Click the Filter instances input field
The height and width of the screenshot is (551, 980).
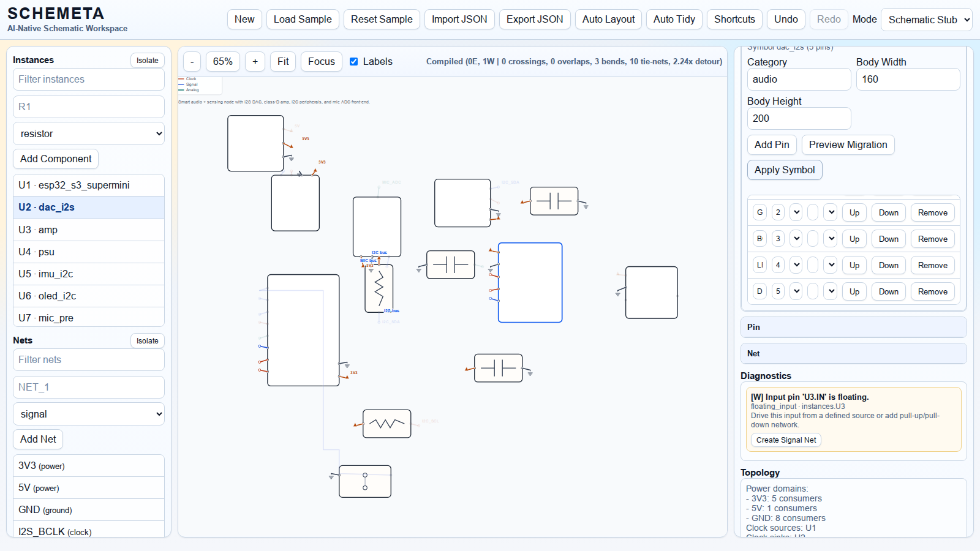[89, 79]
